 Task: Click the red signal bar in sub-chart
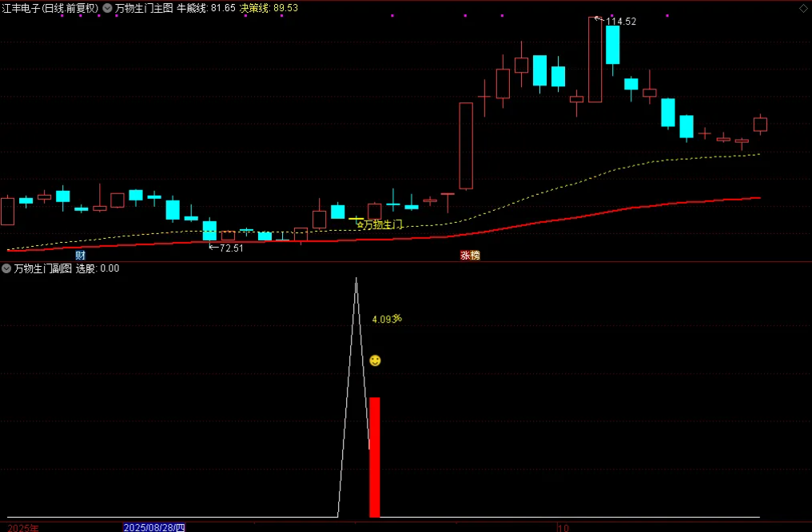(x=374, y=458)
